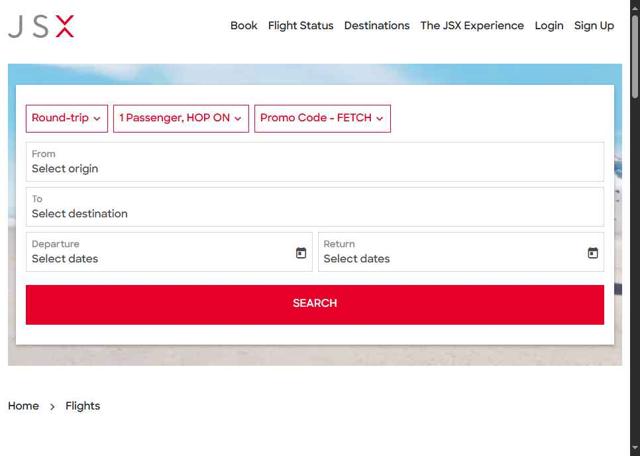Open The JSX Experience menu
The height and width of the screenshot is (456, 640).
click(x=472, y=26)
